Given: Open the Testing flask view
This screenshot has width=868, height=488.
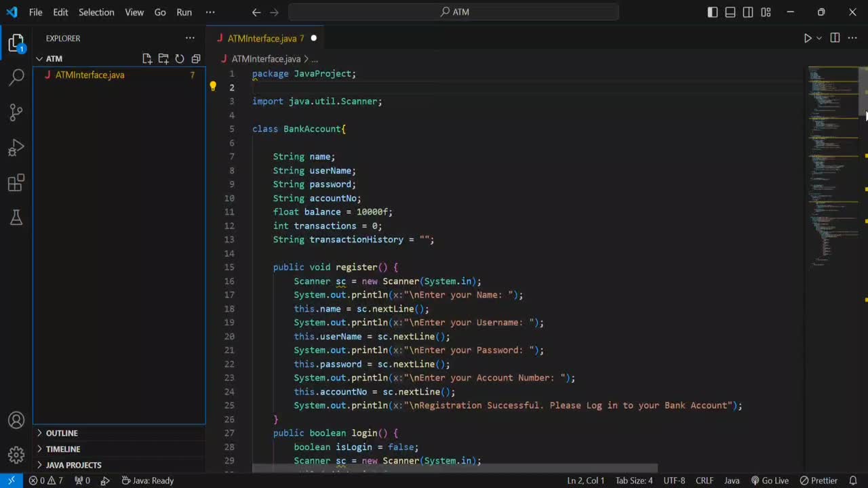Looking at the screenshot, I should click(x=16, y=218).
